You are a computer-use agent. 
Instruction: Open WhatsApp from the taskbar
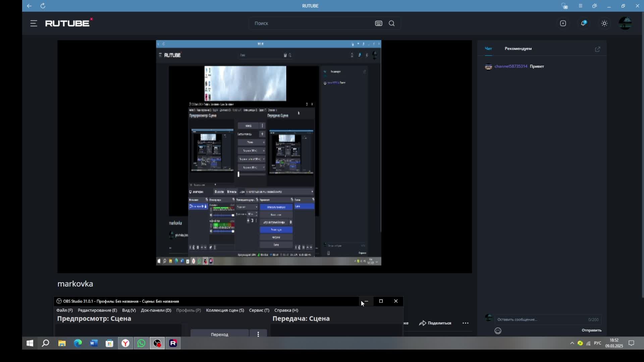pyautogui.click(x=142, y=343)
